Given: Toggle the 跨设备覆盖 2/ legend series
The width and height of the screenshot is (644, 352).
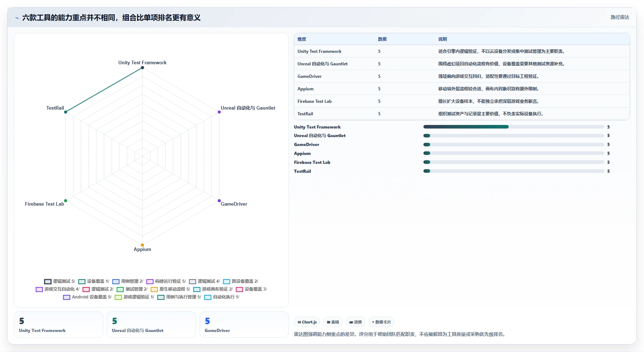Looking at the screenshot, I should [241, 281].
